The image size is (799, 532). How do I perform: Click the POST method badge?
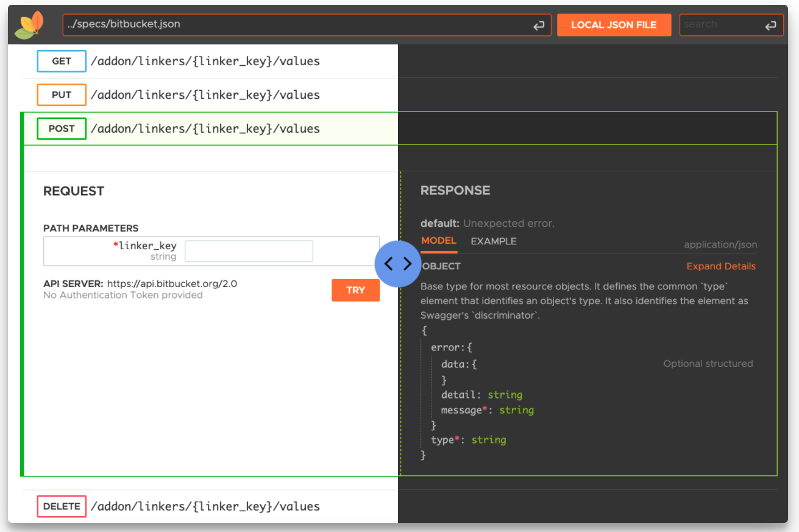click(61, 129)
